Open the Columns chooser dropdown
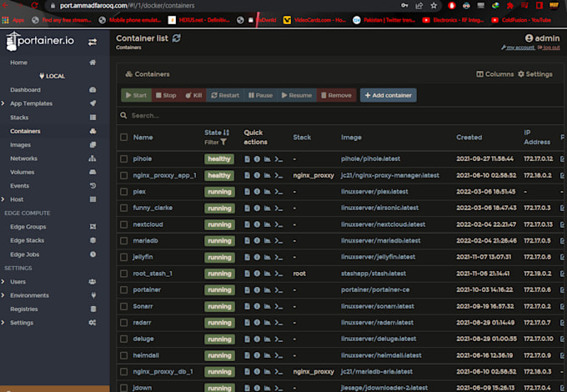Screen dimensions: 567x392 494,74
